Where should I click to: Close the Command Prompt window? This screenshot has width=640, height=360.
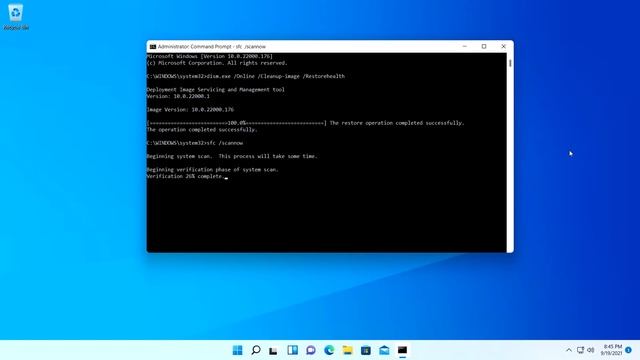504,47
